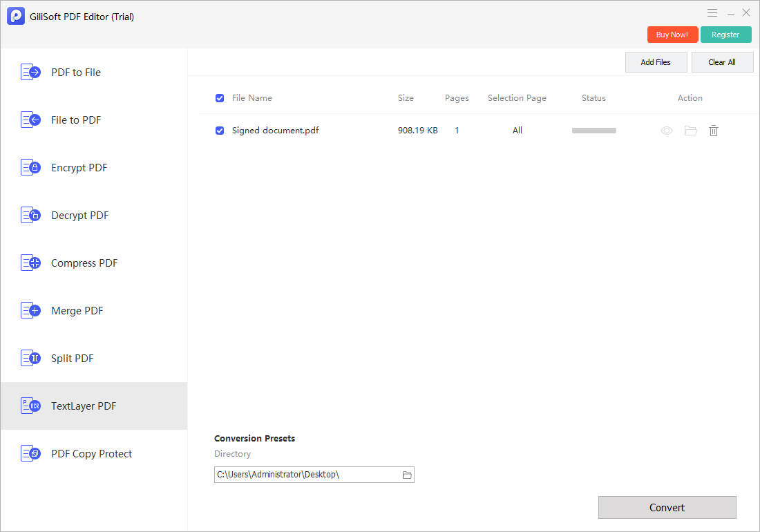The height and width of the screenshot is (532, 760).
Task: Click the Compress PDF icon
Action: [30, 263]
